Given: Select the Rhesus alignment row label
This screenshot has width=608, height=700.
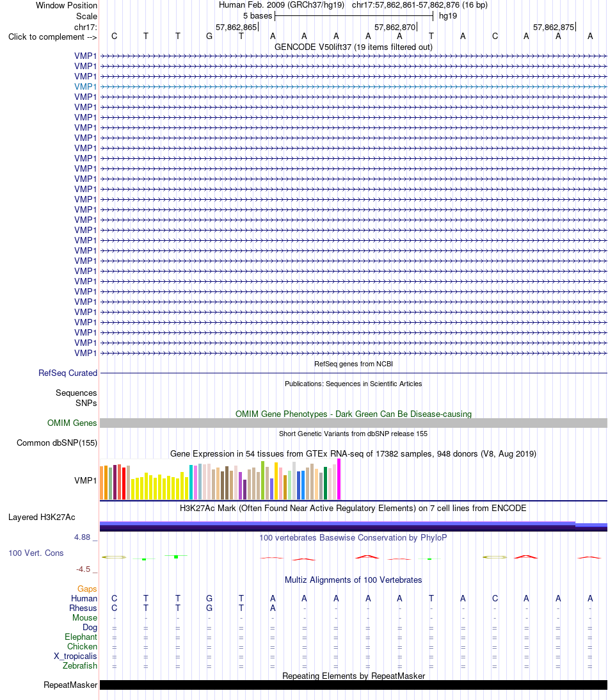Looking at the screenshot, I should (x=83, y=608).
